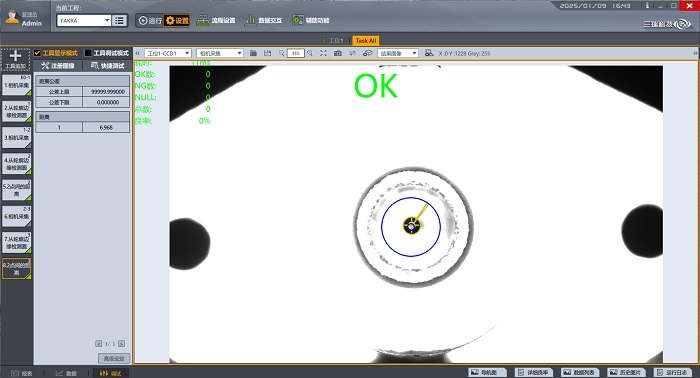Click the Run (运行) button
The height and width of the screenshot is (378, 700).
[x=150, y=21]
